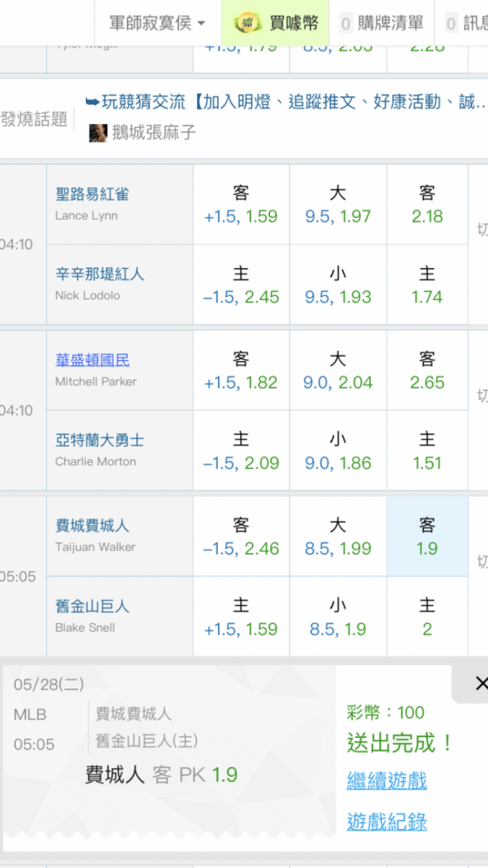
Task: Click the 買噓幣 coin icon
Action: (247, 23)
